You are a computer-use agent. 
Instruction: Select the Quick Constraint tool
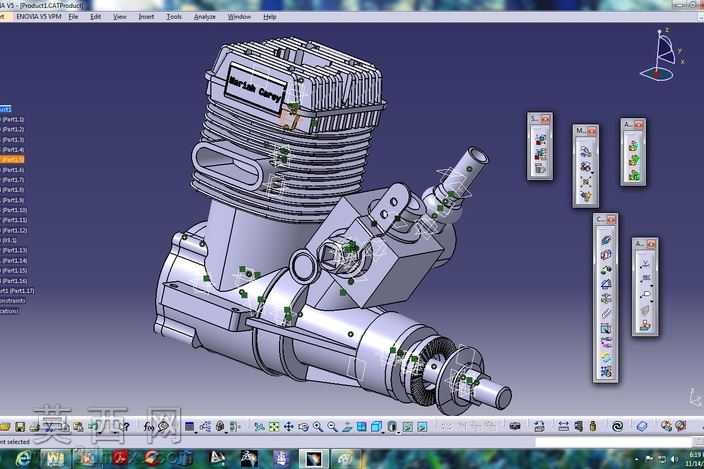606,328
